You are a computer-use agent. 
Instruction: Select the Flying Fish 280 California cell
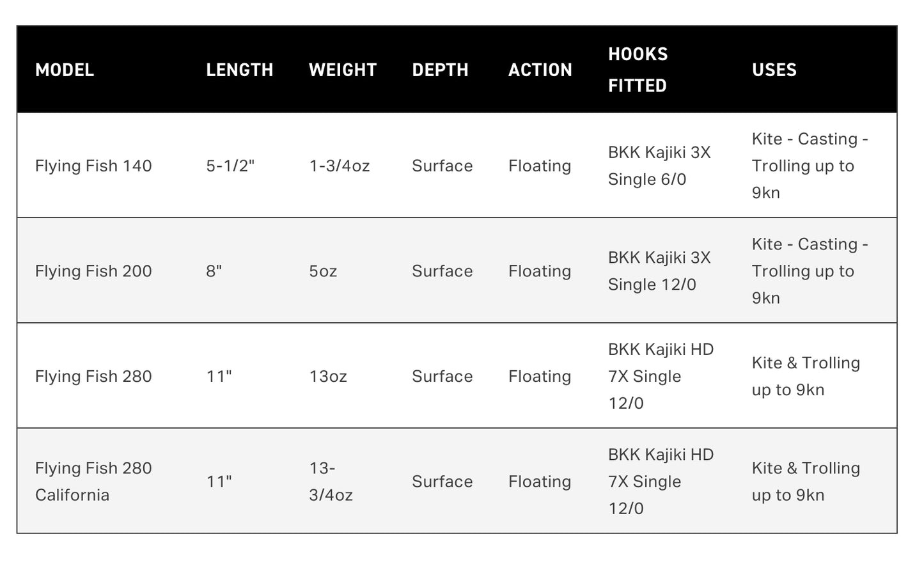[x=93, y=481]
